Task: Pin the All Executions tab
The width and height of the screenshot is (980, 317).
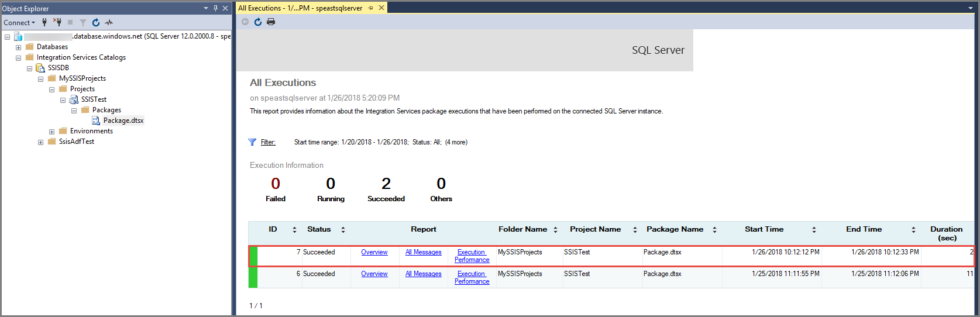Action: pyautogui.click(x=371, y=8)
